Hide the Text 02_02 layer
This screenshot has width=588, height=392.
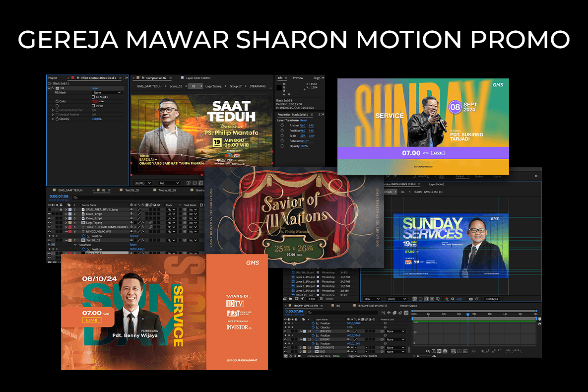point(49,241)
